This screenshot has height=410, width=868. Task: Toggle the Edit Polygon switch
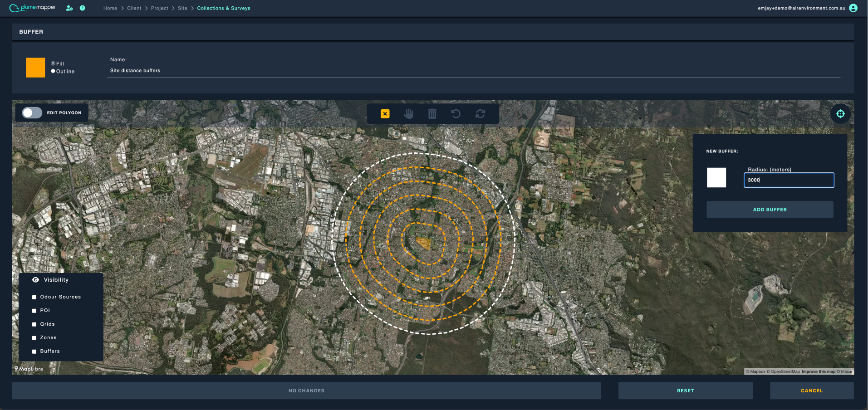tap(32, 113)
